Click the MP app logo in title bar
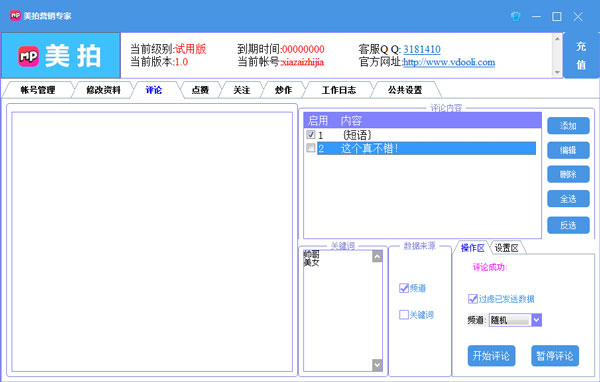600x382 pixels. click(x=15, y=16)
